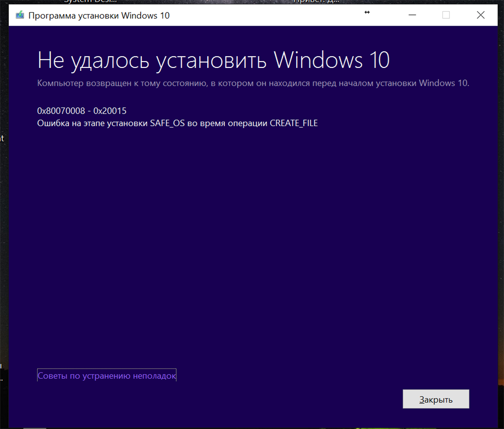The width and height of the screenshot is (504, 429).
Task: Click the Закрыть button
Action: pyautogui.click(x=436, y=399)
